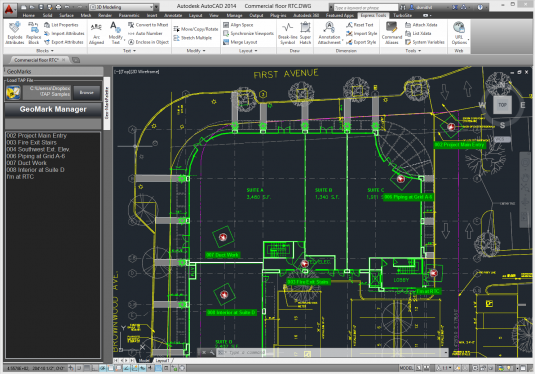
Task: Click the search keyword input field
Action: coord(365,8)
